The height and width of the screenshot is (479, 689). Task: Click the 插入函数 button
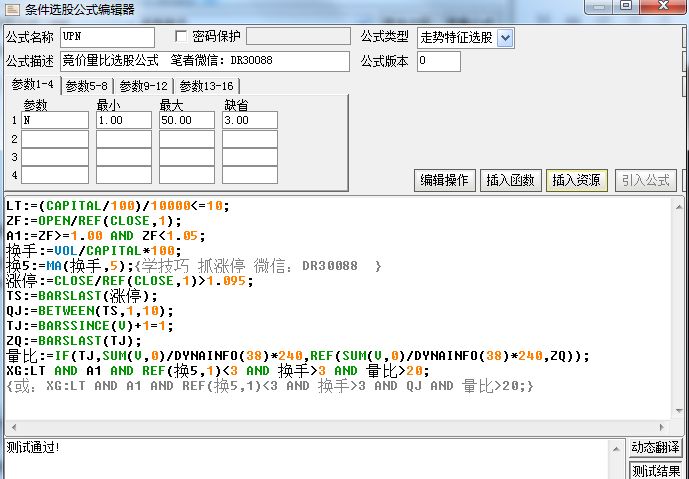point(511,180)
